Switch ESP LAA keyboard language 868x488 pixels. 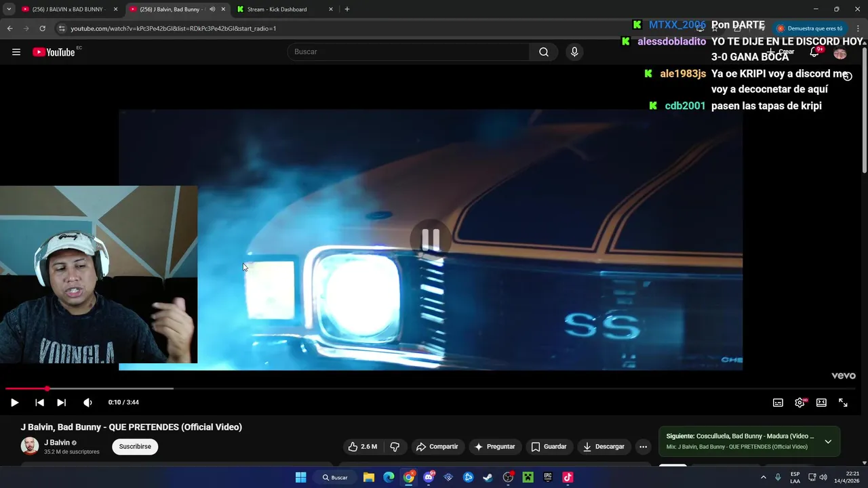pyautogui.click(x=795, y=477)
